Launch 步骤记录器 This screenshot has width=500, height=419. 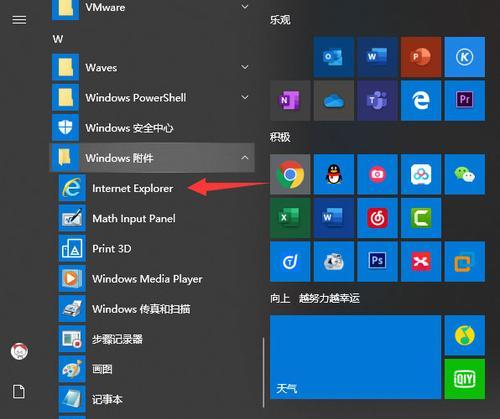pos(152,339)
